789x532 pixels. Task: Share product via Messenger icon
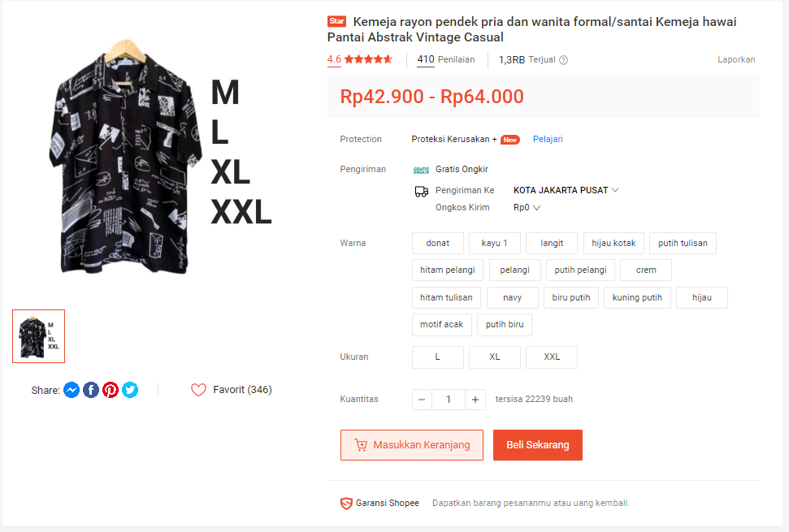[x=72, y=390]
